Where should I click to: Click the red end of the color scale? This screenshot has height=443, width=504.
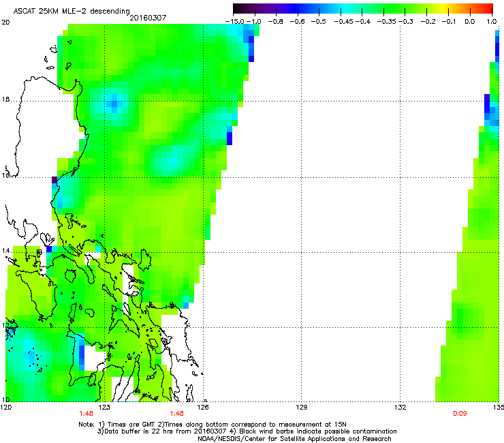coord(487,9)
